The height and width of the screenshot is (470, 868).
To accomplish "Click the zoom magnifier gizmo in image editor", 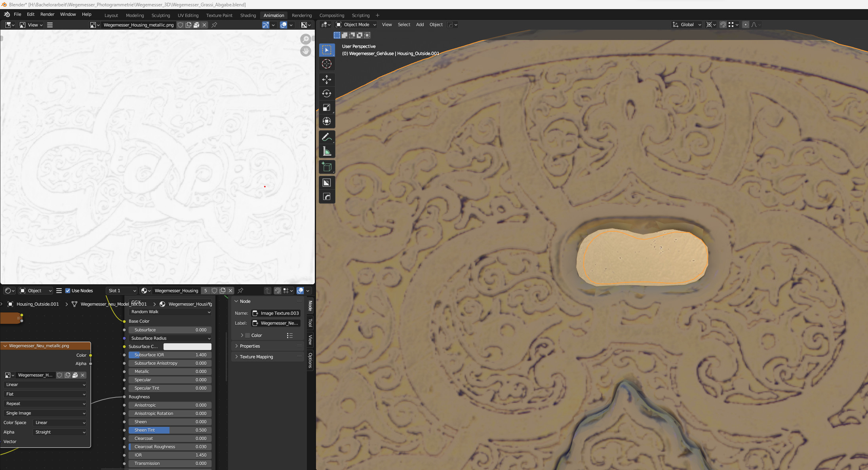I will click(x=305, y=39).
